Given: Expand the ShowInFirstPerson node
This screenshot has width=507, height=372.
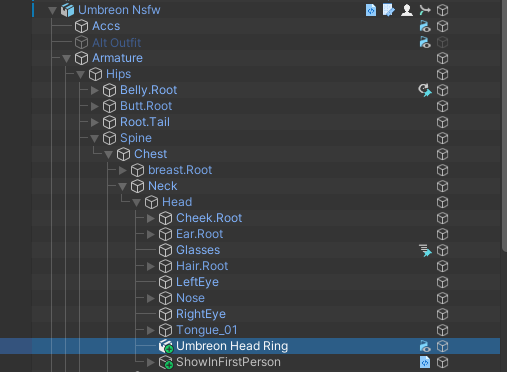Looking at the screenshot, I should click(x=151, y=362).
